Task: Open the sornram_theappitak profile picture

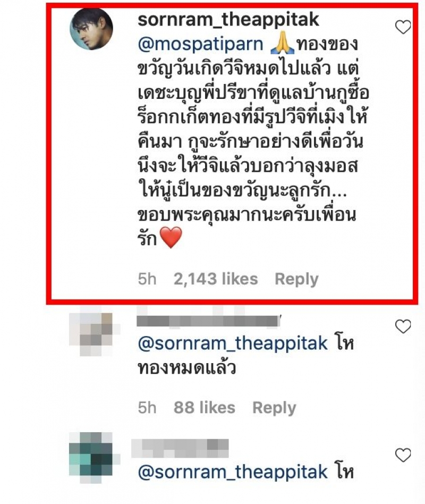Action: tap(91, 29)
